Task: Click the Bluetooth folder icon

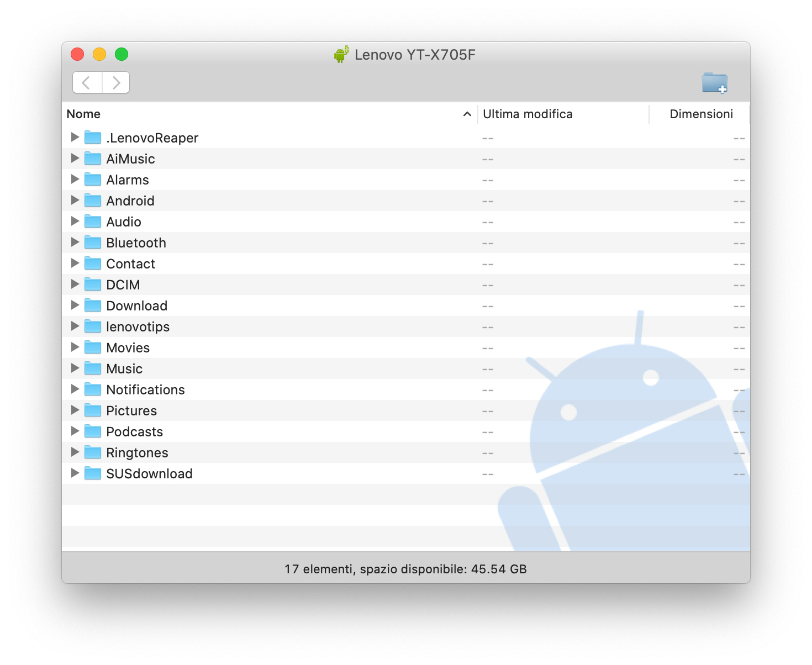Action: pyautogui.click(x=93, y=242)
